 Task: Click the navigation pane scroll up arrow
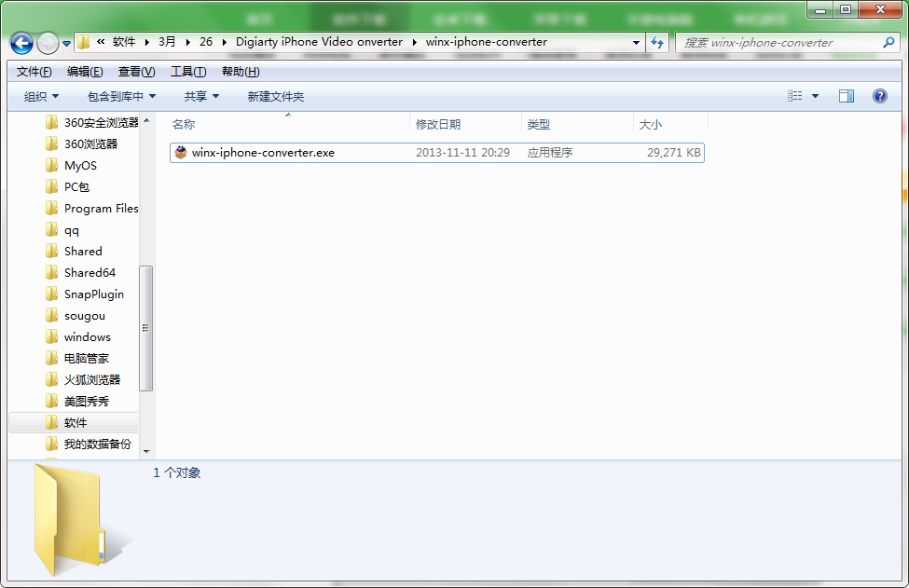[x=146, y=120]
